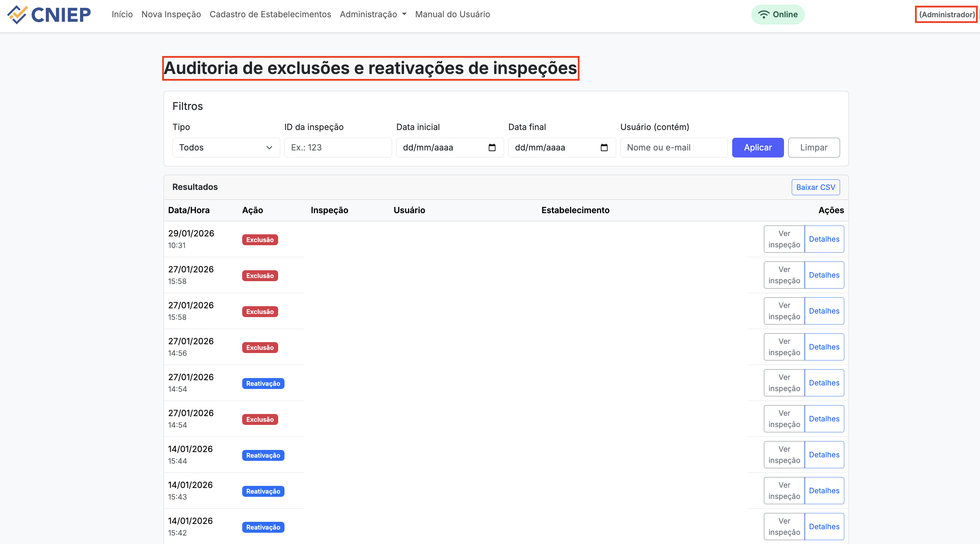This screenshot has width=980, height=544.
Task: Open Detalhes for 29/01/2026 10:31 exclusion
Action: click(x=824, y=239)
